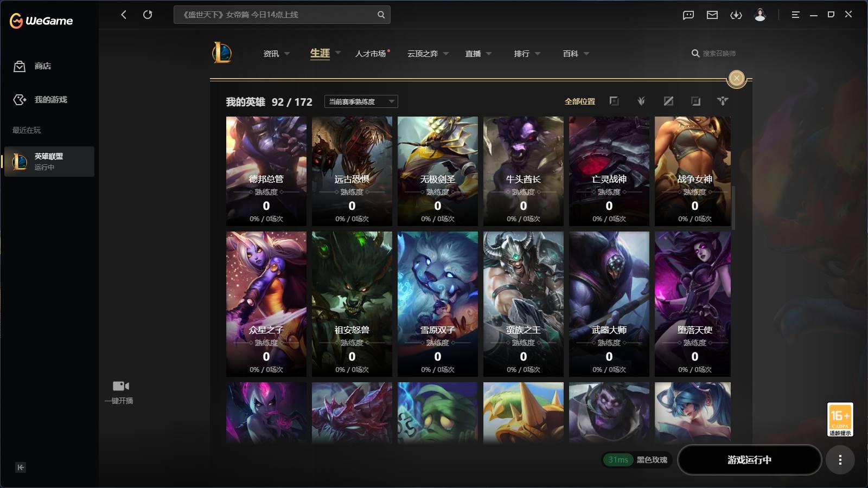
Task: Open the download manager icon
Action: tap(736, 15)
